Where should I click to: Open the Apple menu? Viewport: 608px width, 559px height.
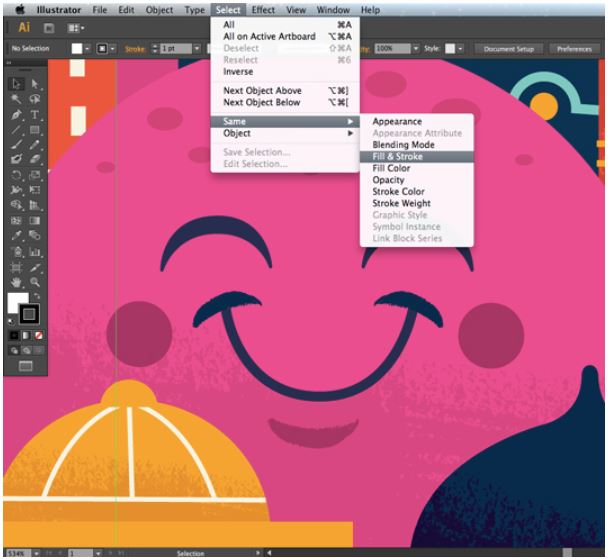(x=19, y=10)
